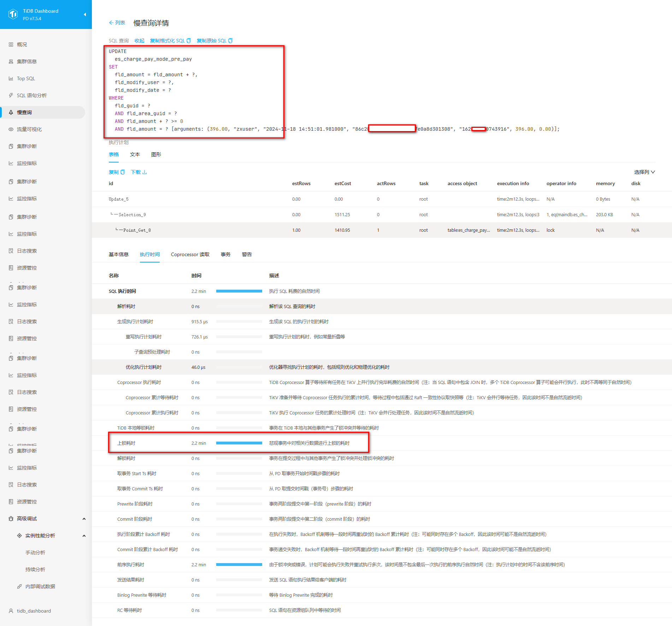
Task: Click the 上锁耗时 progress bar
Action: 239,443
